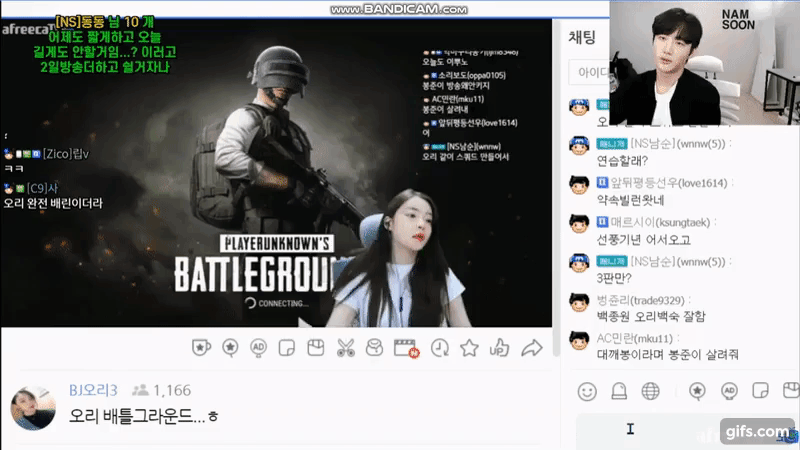800x450 pixels.
Task: Open the sticker icon in the player toolbar
Action: pyautogui.click(x=287, y=348)
